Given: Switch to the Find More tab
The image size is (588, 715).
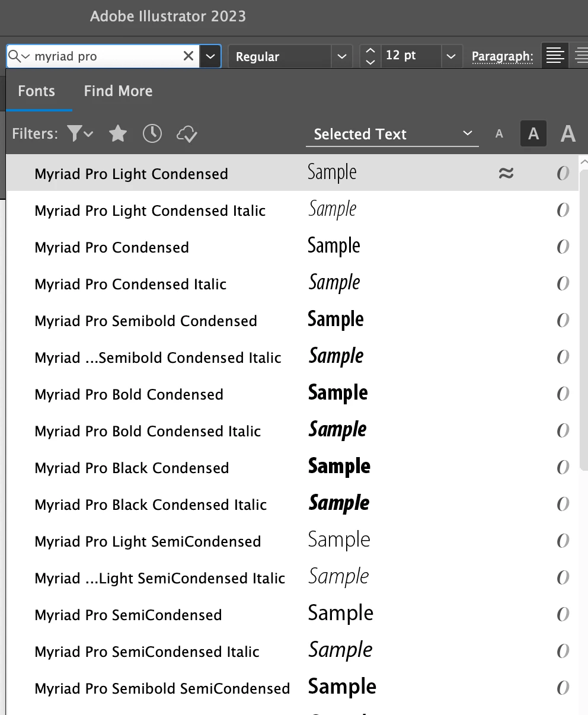Looking at the screenshot, I should click(118, 91).
